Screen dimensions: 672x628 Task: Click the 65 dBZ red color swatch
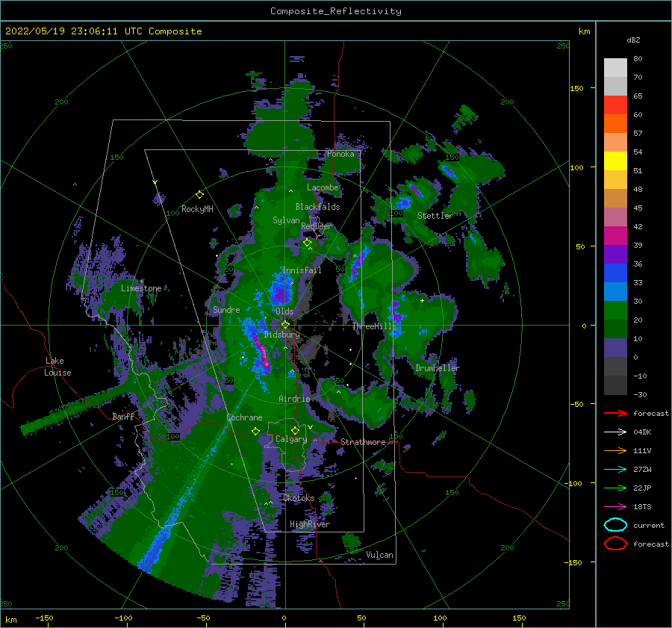(615, 105)
